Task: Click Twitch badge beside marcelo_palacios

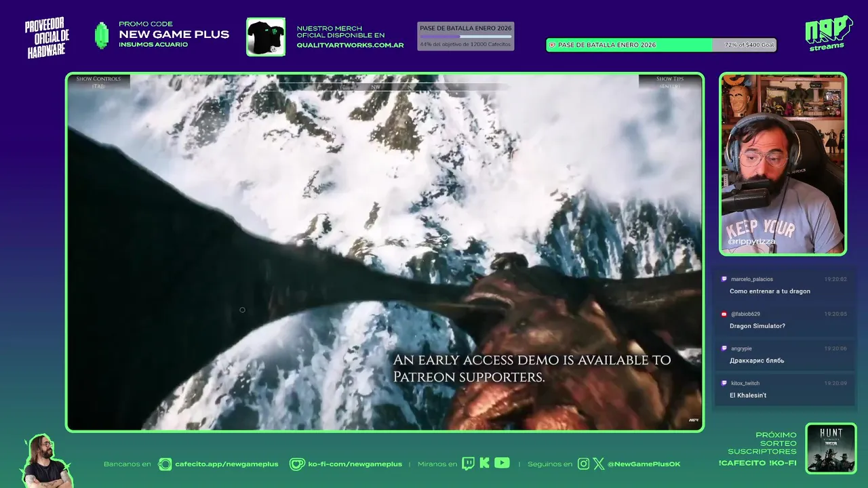Action: tap(724, 279)
